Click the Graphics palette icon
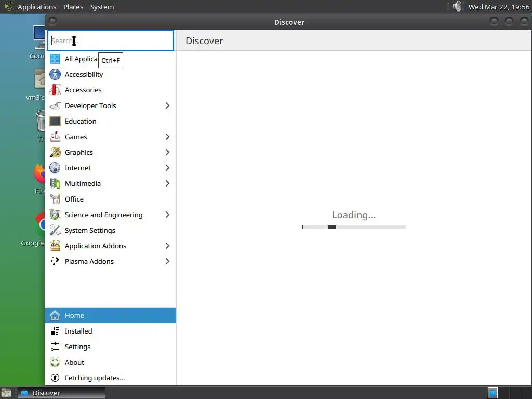Image resolution: width=532 pixels, height=399 pixels. tap(55, 153)
